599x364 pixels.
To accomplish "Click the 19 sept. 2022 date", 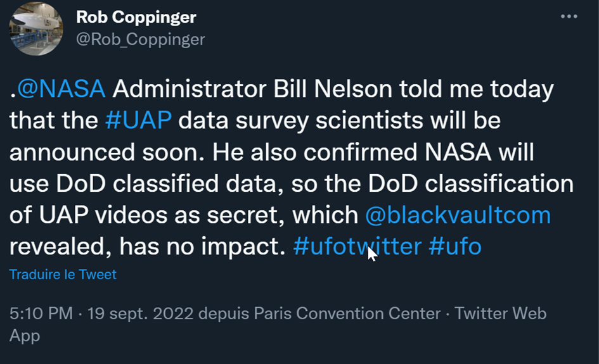I will click(x=141, y=313).
